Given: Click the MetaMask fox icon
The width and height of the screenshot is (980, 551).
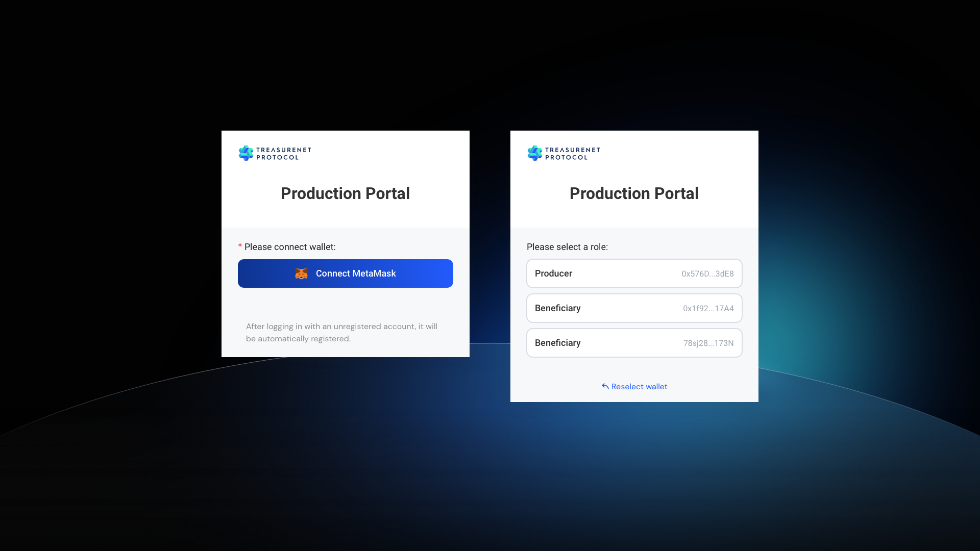Looking at the screenshot, I should (x=301, y=273).
